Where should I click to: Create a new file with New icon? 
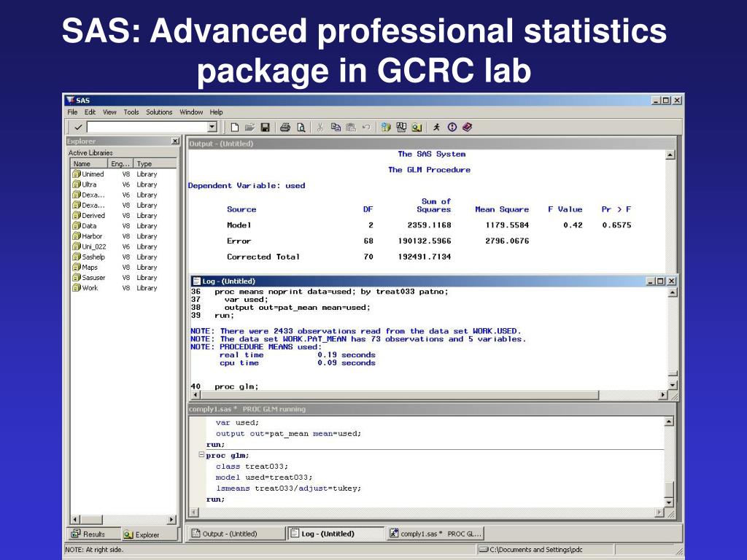coord(234,127)
